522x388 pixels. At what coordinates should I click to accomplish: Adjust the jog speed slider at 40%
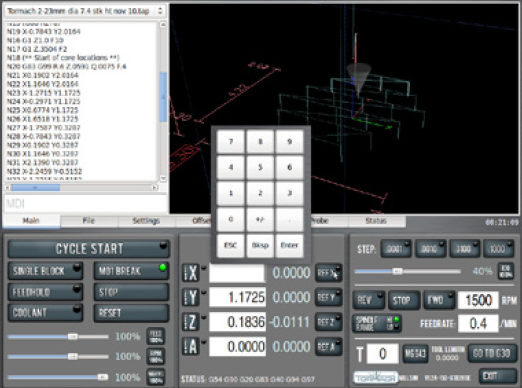407,271
